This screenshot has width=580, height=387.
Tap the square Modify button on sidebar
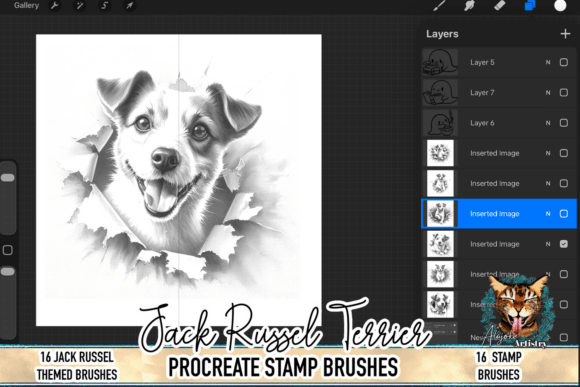point(8,250)
